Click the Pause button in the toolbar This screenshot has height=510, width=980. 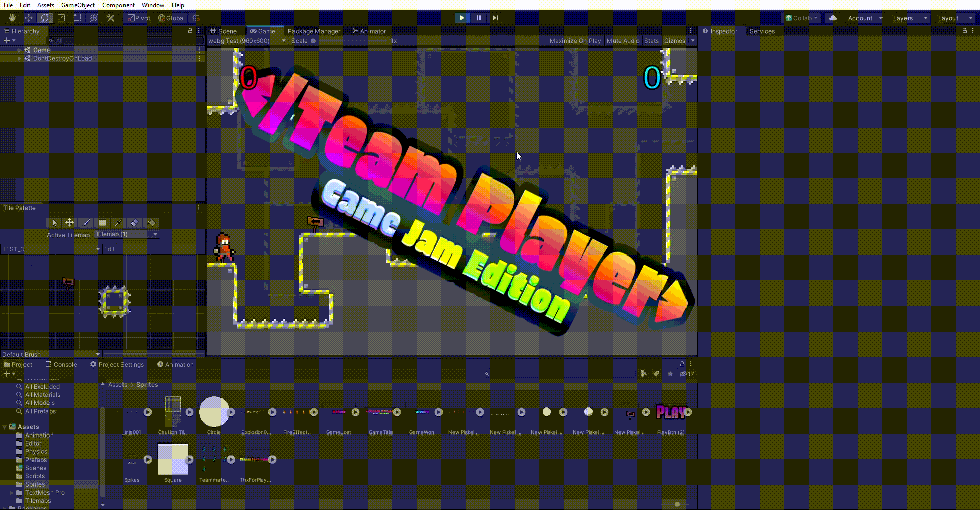click(x=478, y=18)
